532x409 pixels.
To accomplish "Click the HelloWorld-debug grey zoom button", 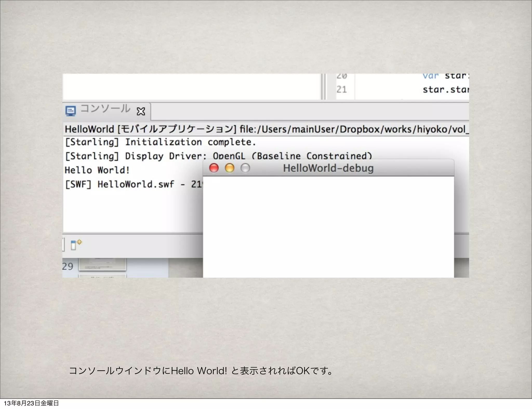I will [245, 168].
